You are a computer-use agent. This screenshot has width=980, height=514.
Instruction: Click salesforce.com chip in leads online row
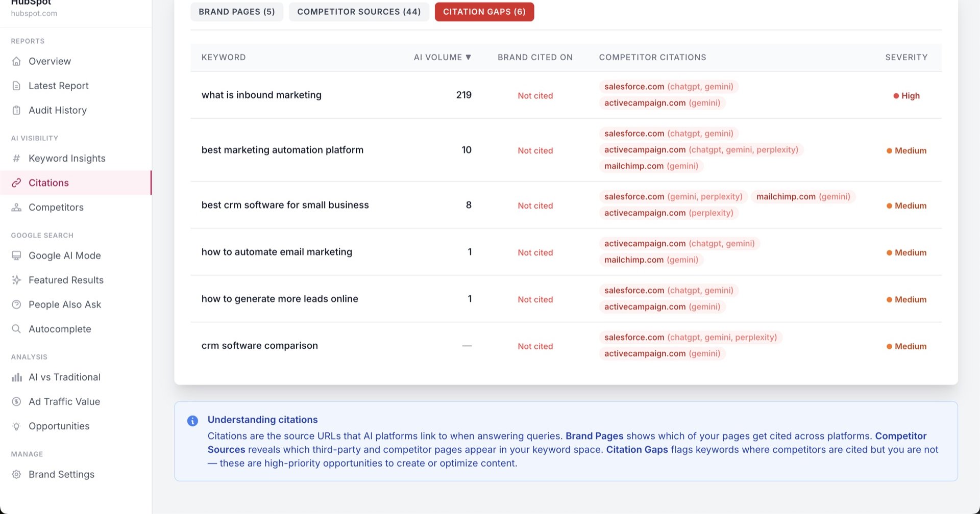pos(669,291)
